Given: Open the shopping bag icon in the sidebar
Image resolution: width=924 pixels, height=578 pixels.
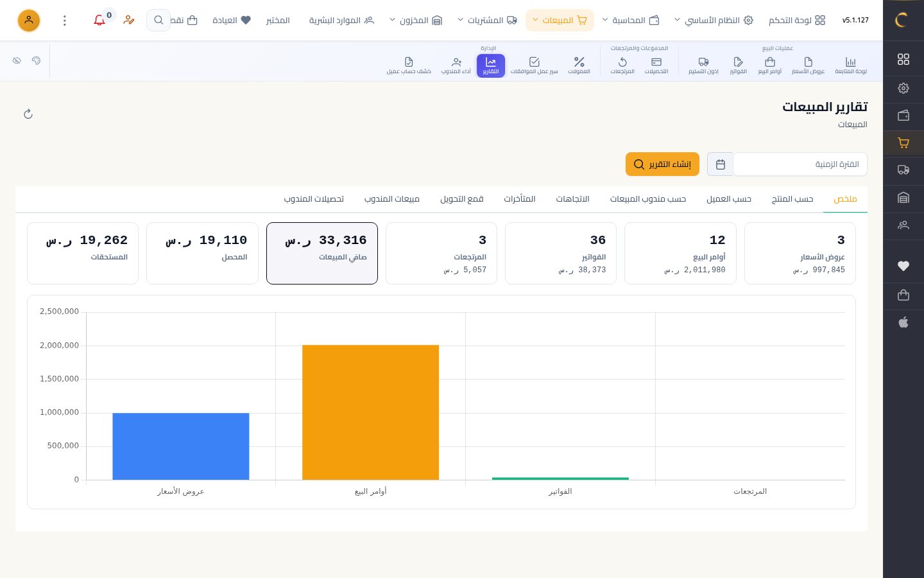Looking at the screenshot, I should pyautogui.click(x=903, y=295).
